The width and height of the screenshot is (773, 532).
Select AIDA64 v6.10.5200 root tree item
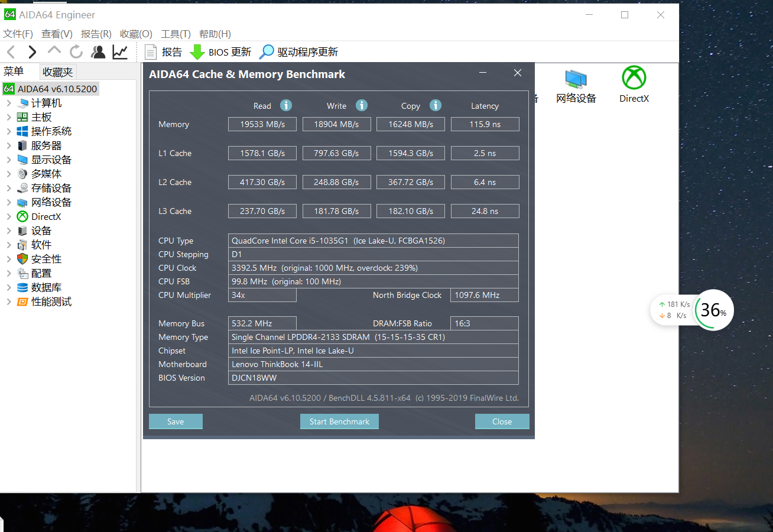point(50,89)
